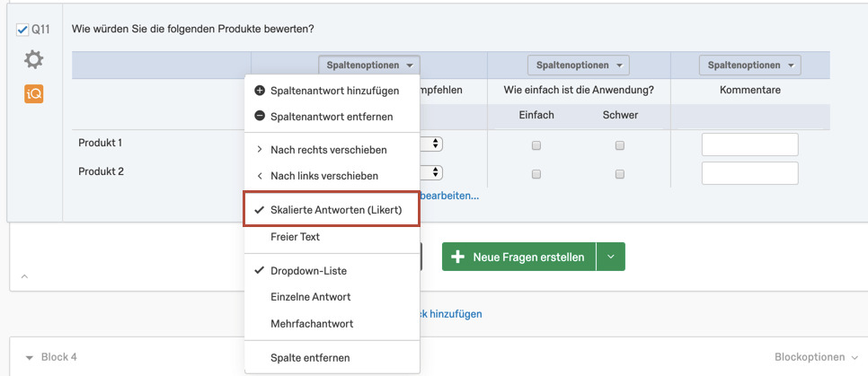Open the Spaltenoptionen dropdown above the Anwendung column
This screenshot has width=868, height=376.
(579, 66)
